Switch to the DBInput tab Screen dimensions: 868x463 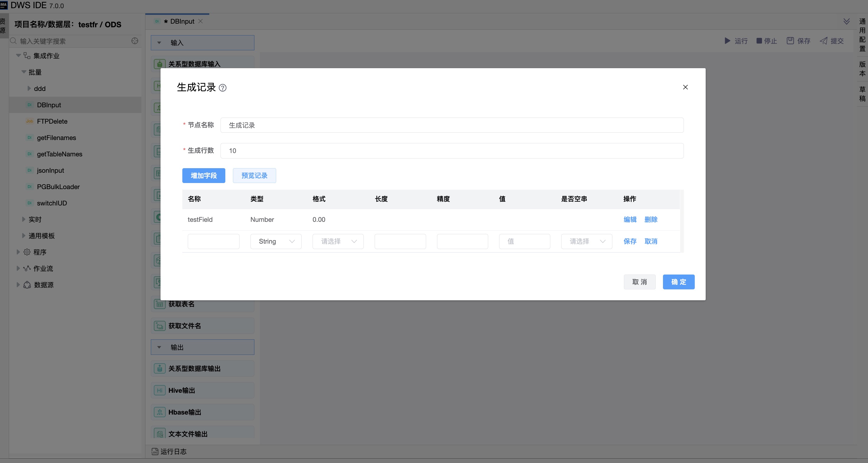pyautogui.click(x=182, y=21)
